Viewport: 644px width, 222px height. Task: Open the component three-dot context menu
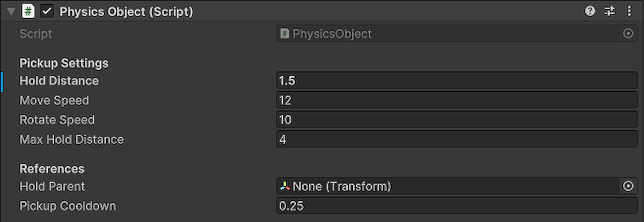629,11
